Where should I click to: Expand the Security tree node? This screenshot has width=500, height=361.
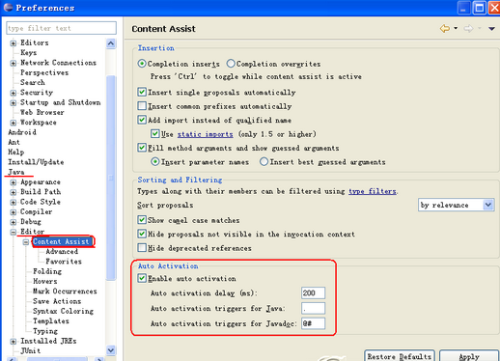[x=13, y=93]
